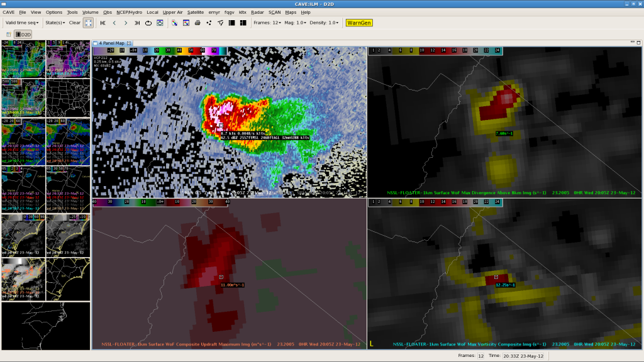Image resolution: width=644 pixels, height=362 pixels.
Task: Open the perspective chooser icon
Action: pos(8,34)
